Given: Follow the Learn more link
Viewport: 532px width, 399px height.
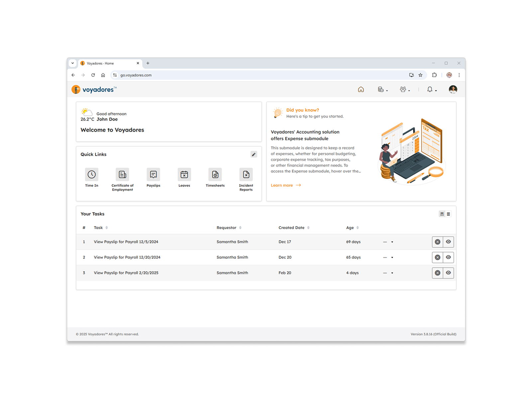Looking at the screenshot, I should 286,185.
